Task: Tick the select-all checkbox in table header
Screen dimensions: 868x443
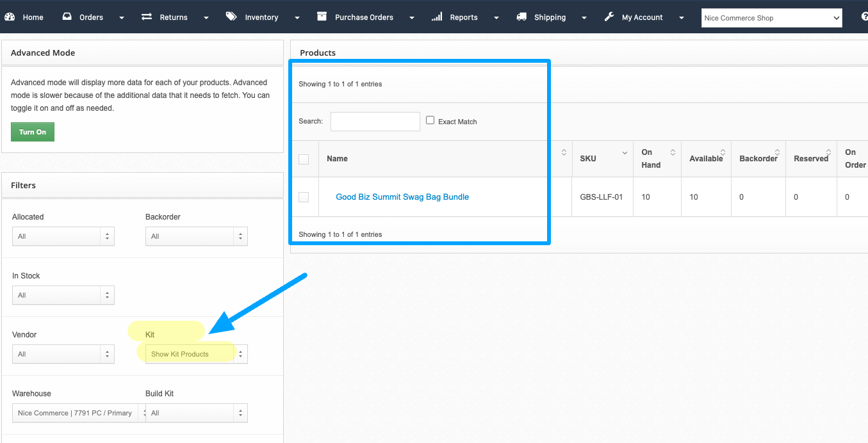Action: point(304,159)
